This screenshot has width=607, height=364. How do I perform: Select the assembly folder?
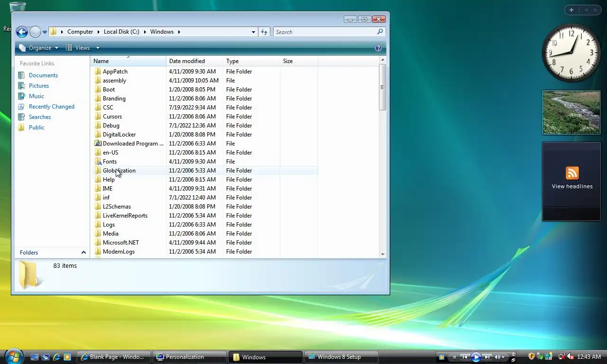pyautogui.click(x=114, y=81)
